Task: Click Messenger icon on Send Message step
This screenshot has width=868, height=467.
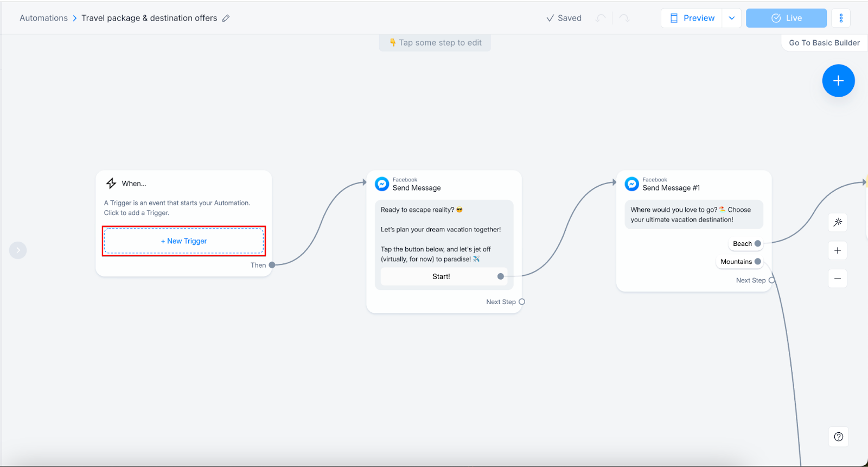Action: point(382,184)
